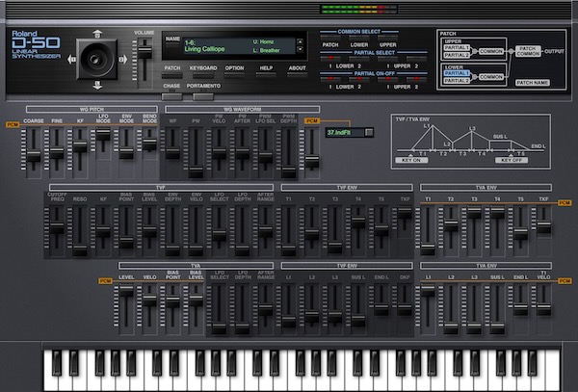Enable the CHASE switch
Screen dimensions: 578x392
[x=171, y=96]
